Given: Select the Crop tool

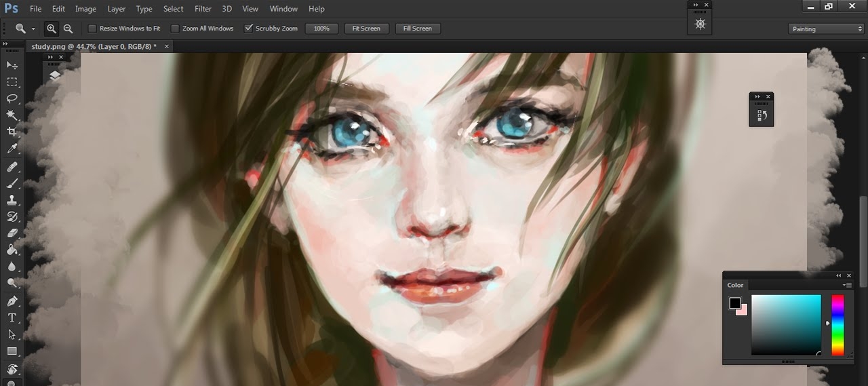Looking at the screenshot, I should click(x=12, y=132).
